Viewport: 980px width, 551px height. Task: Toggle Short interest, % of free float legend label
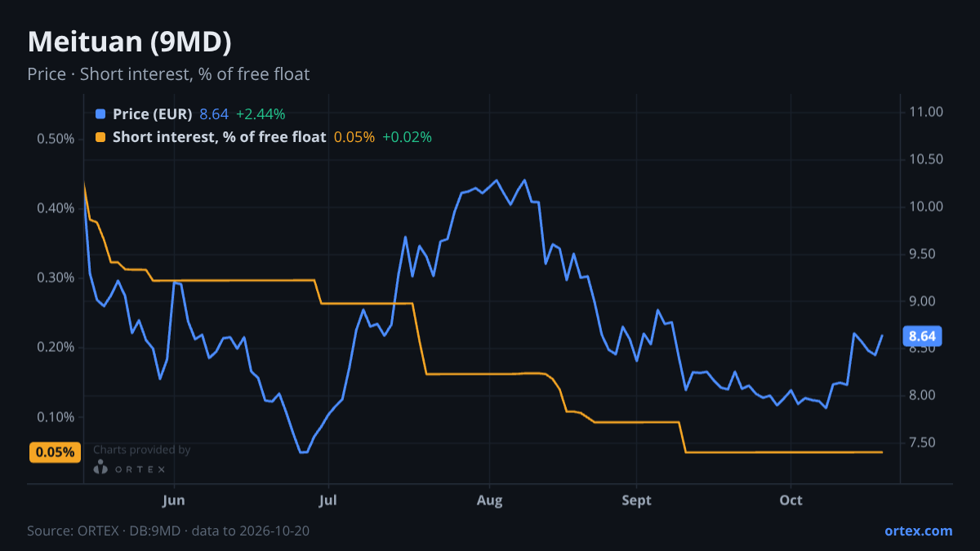[x=219, y=137]
